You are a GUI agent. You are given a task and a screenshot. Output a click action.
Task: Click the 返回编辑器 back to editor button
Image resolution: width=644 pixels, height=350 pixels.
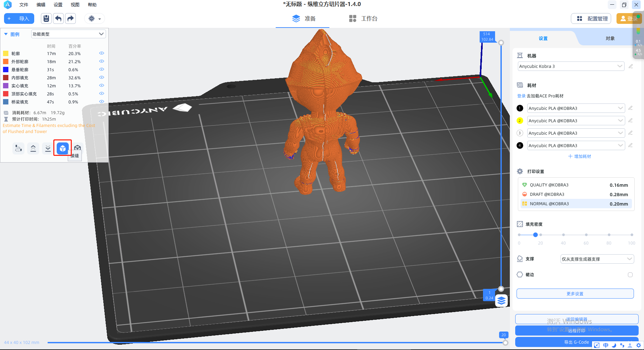(577, 319)
